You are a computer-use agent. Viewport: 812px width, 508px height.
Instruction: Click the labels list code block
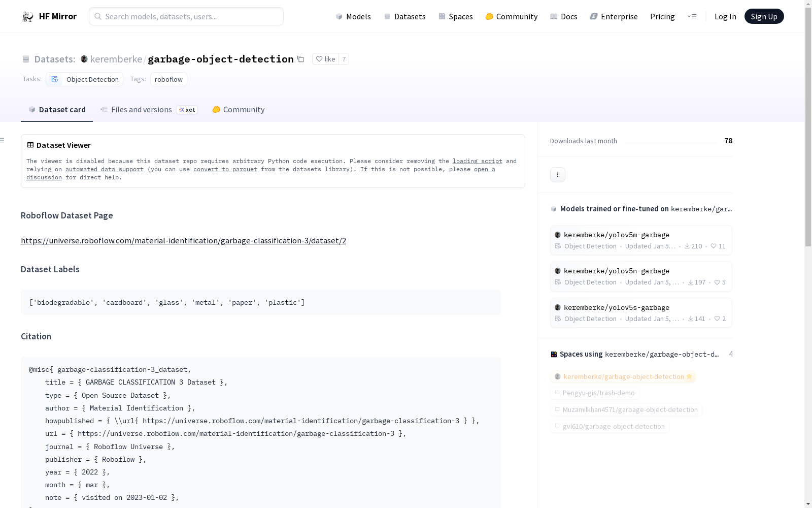pos(261,302)
